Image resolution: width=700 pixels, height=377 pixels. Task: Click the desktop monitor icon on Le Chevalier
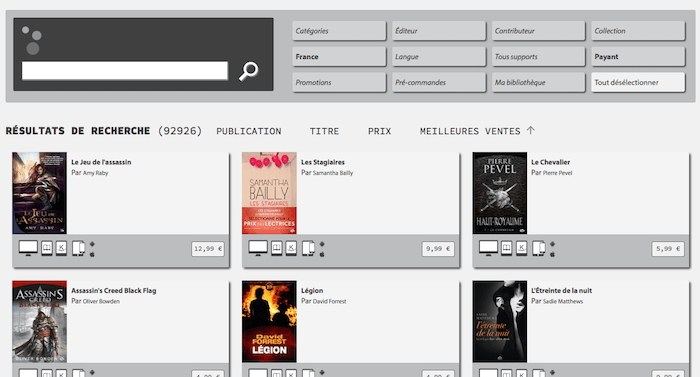pyautogui.click(x=488, y=248)
